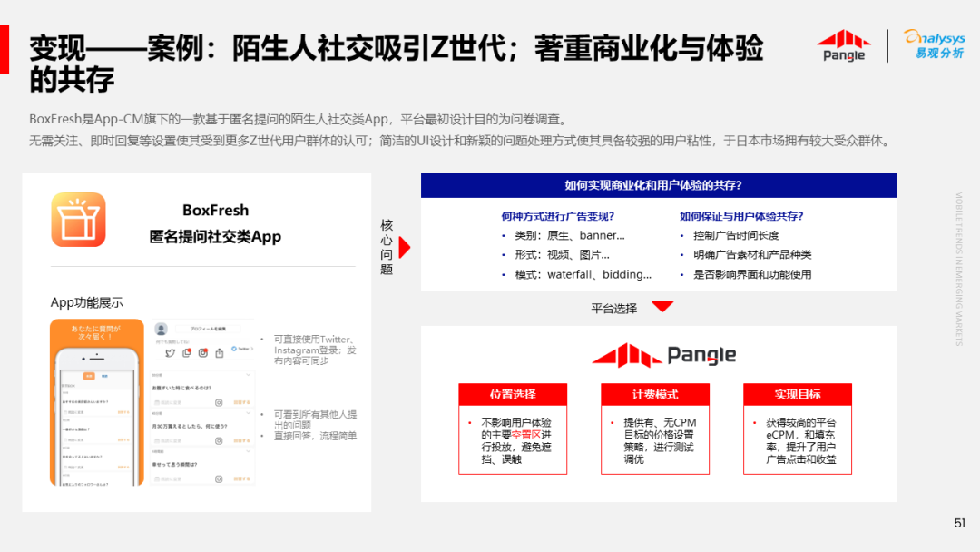Click the red 实现目标 header
980x552 pixels.
click(798, 394)
